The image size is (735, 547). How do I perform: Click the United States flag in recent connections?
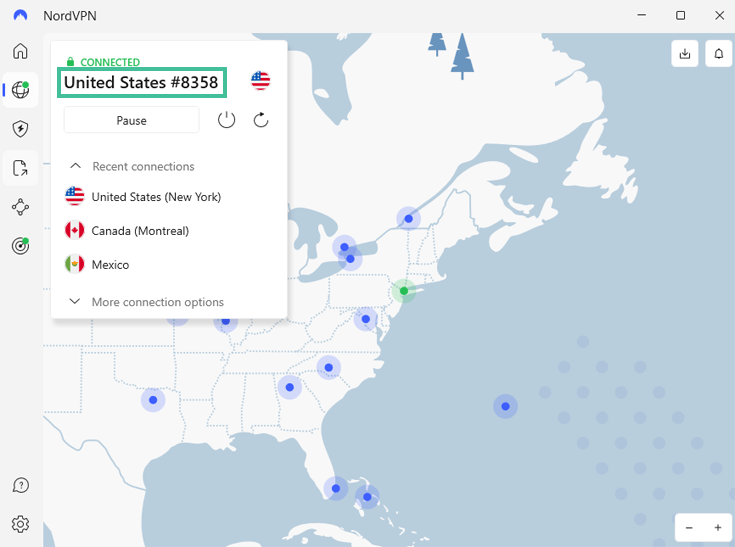(75, 196)
